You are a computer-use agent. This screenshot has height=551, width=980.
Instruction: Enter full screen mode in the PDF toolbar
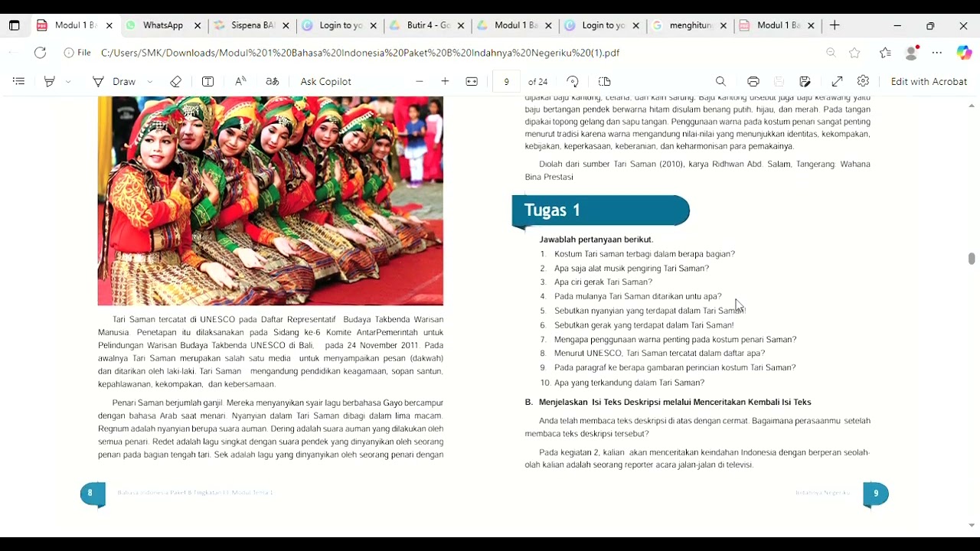point(838,81)
